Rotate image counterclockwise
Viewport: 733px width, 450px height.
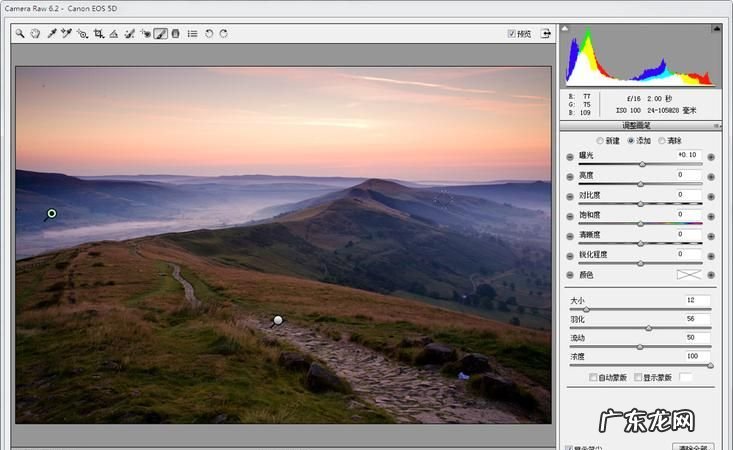[x=209, y=33]
